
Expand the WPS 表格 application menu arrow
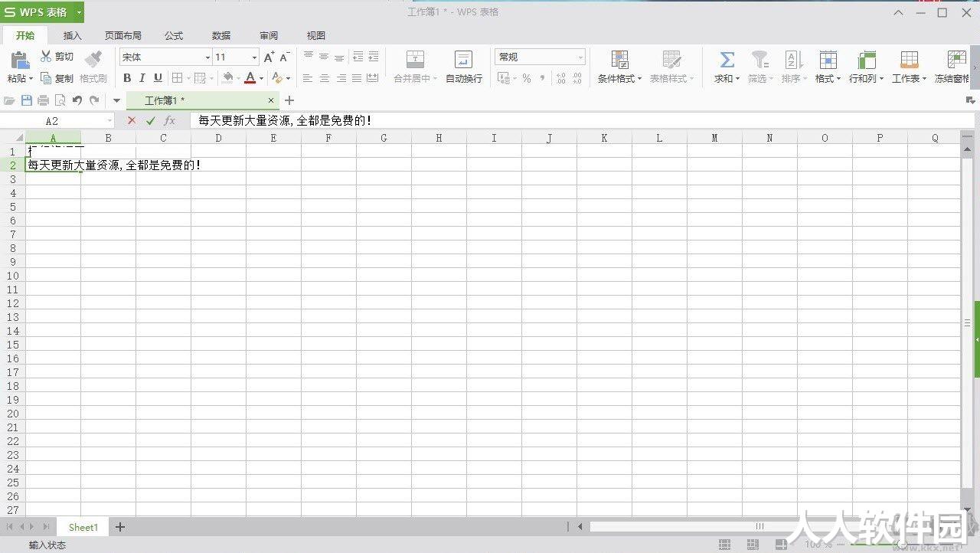79,12
